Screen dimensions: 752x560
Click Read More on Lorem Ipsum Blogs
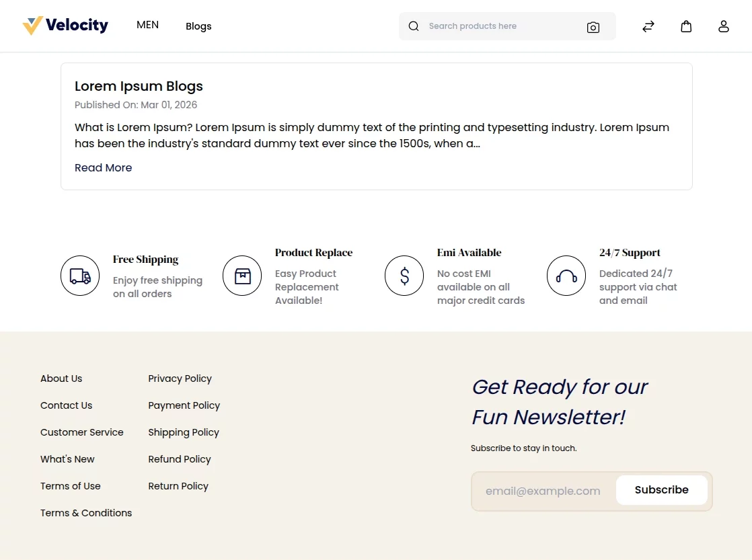click(x=103, y=167)
